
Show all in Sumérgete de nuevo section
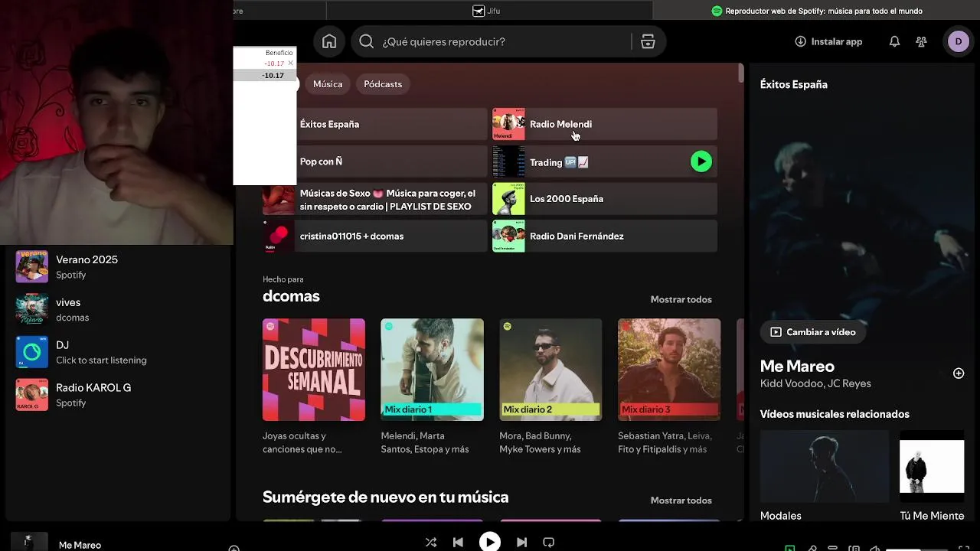[681, 500]
